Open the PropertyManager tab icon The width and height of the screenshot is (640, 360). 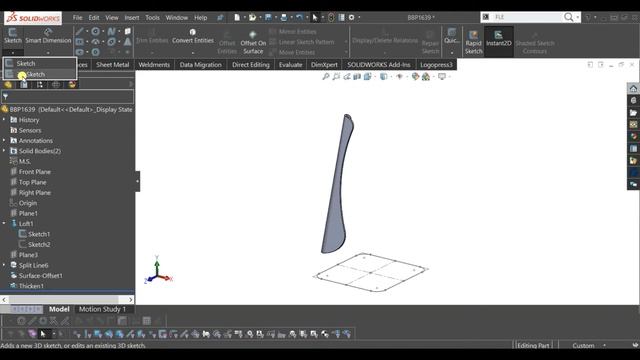point(24,84)
